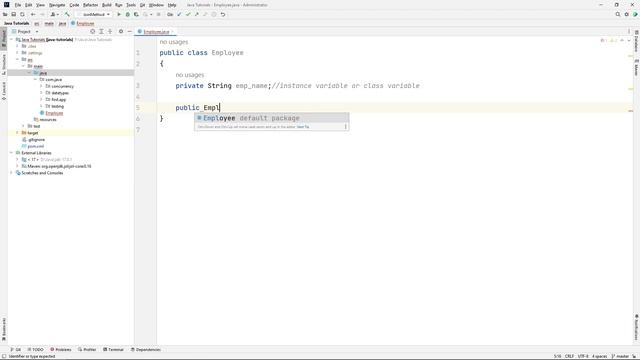Click the Search Everywhere magnifier icon

coord(618,14)
